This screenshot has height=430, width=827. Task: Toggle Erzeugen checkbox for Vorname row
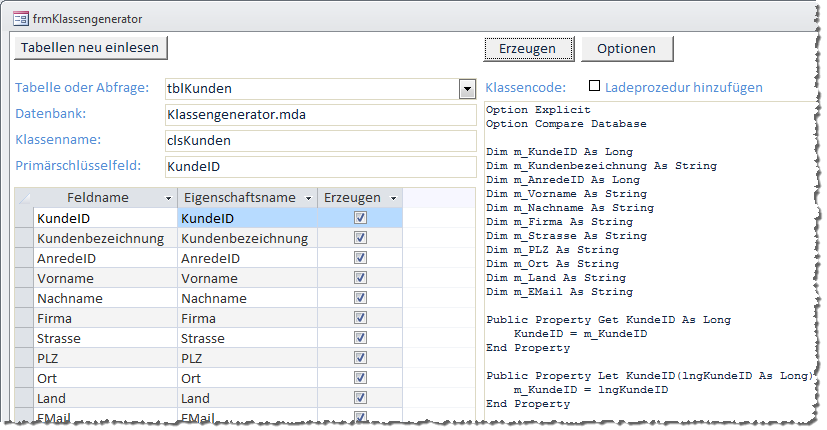pyautogui.click(x=360, y=278)
